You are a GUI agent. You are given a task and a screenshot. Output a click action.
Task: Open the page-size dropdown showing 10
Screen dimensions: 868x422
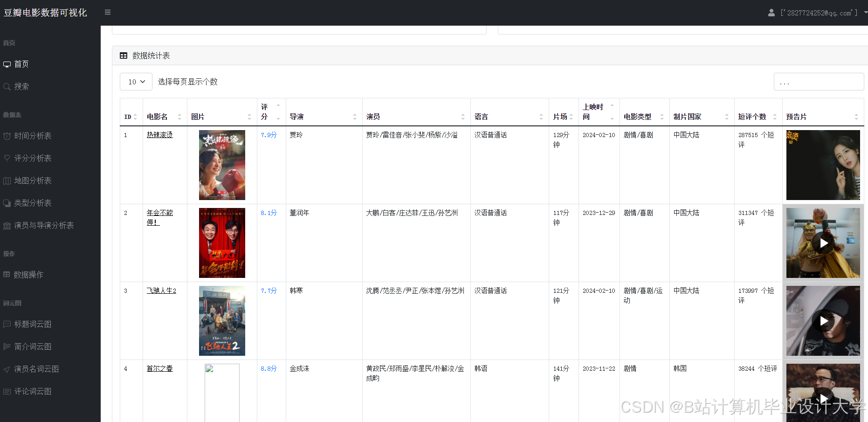[136, 82]
